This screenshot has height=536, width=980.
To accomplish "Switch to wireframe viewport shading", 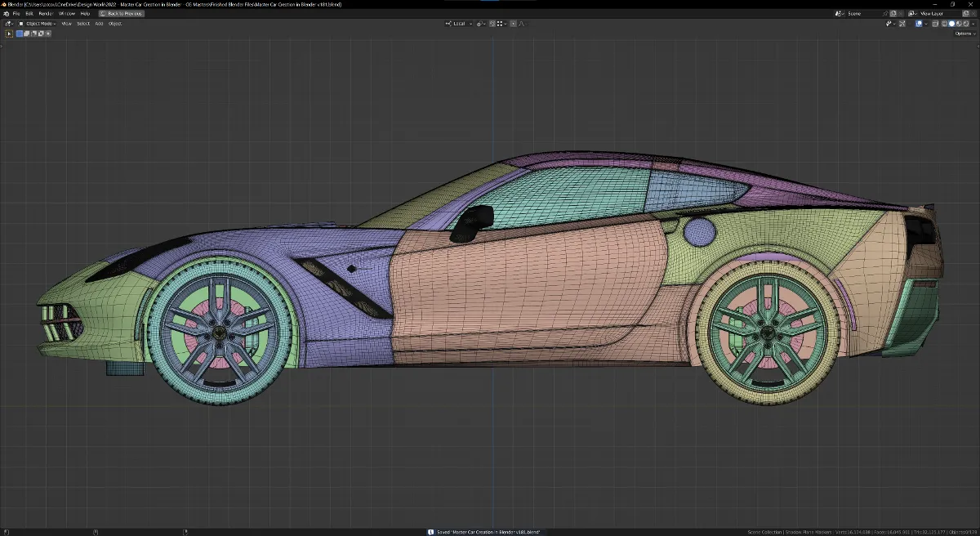I will point(945,24).
